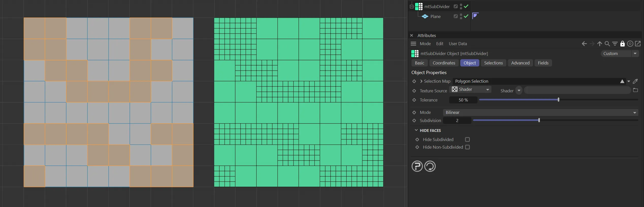Screen dimensions: 644x207
Task: Click the search icon in Attributes toolbar
Action: pyautogui.click(x=607, y=44)
